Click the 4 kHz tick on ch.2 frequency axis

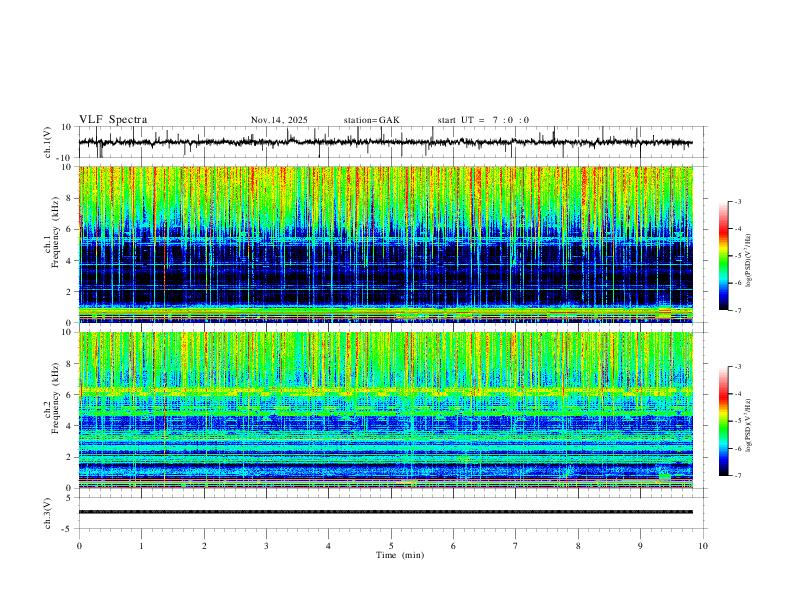(x=71, y=426)
